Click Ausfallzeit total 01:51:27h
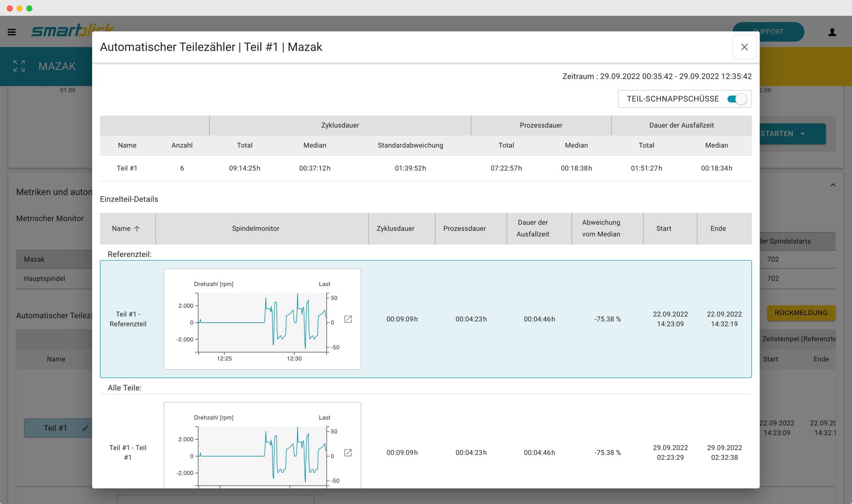The width and height of the screenshot is (852, 504). 647,168
